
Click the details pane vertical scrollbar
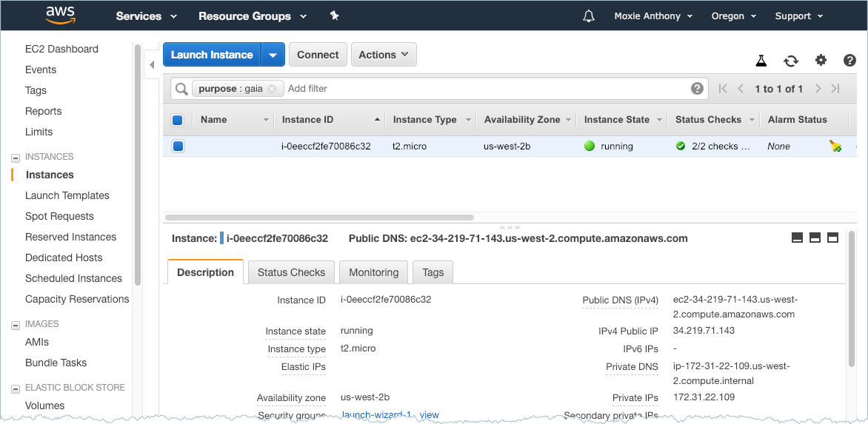[852, 299]
